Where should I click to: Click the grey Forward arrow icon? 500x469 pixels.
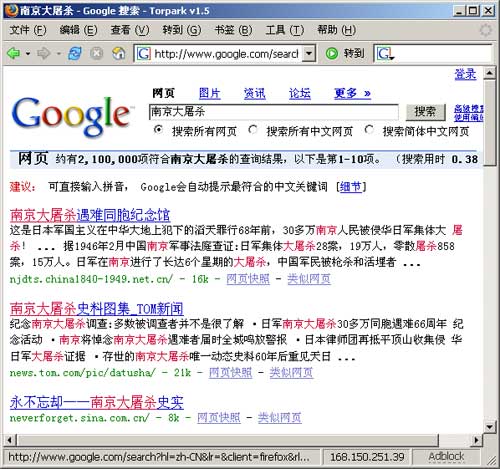tap(44, 53)
